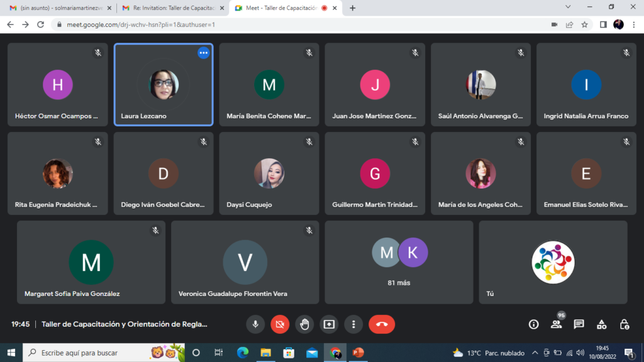This screenshot has height=362, width=644.
Task: Open options menu on Laura Lezcano tile
Action: tap(203, 53)
